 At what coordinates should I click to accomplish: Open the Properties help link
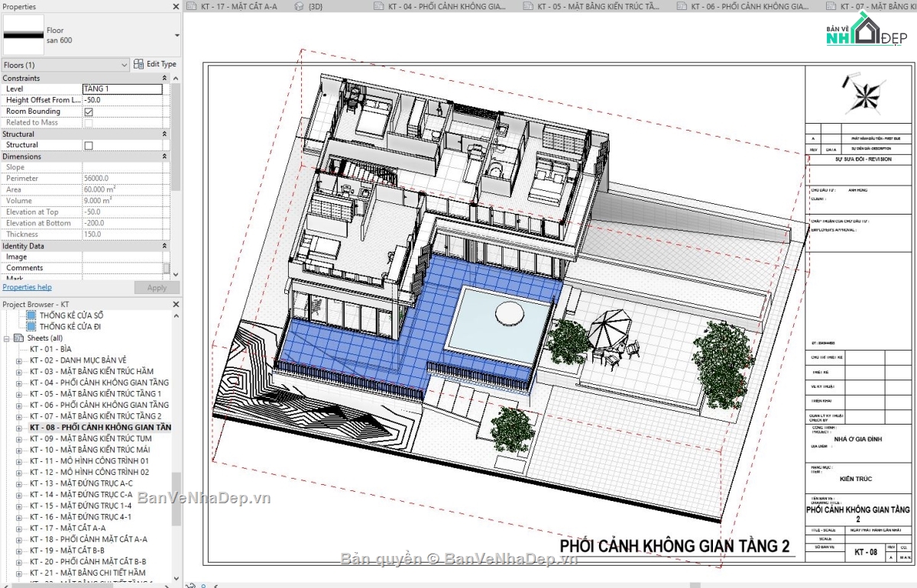pyautogui.click(x=27, y=287)
